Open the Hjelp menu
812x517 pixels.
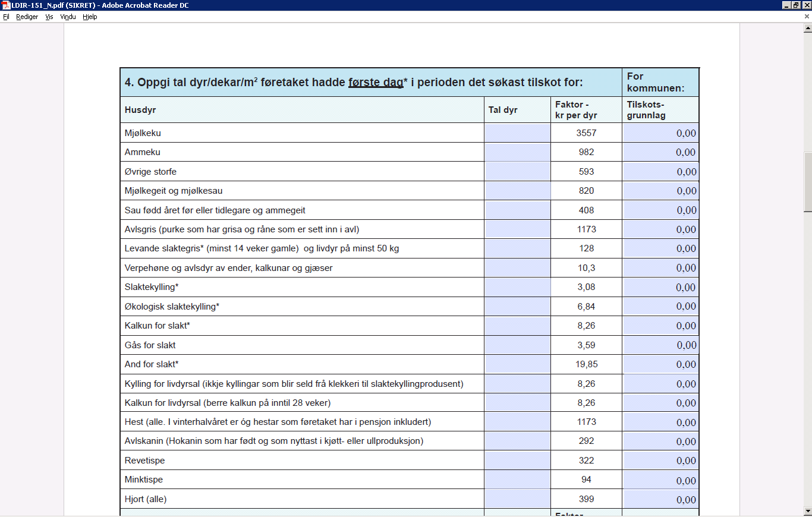tap(90, 17)
